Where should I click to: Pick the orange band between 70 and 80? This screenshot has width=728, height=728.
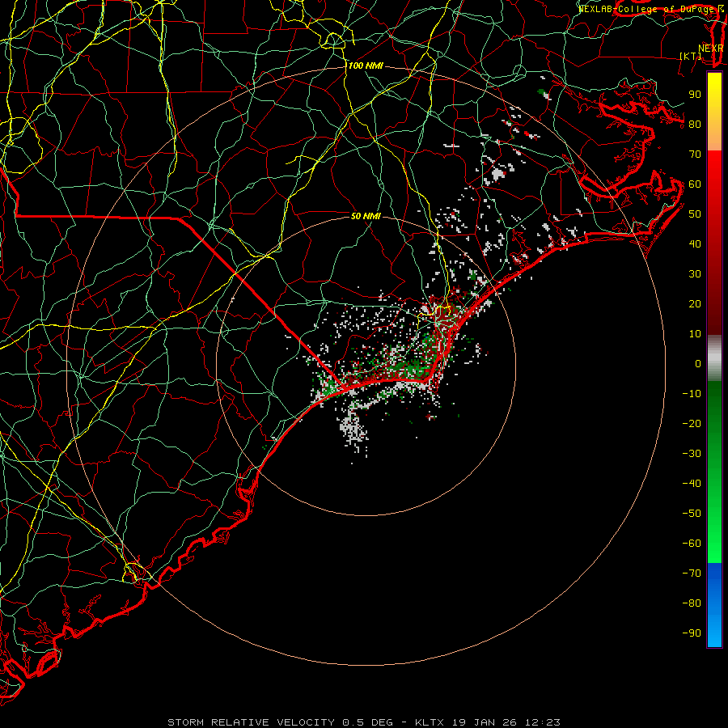pyautogui.click(x=714, y=138)
